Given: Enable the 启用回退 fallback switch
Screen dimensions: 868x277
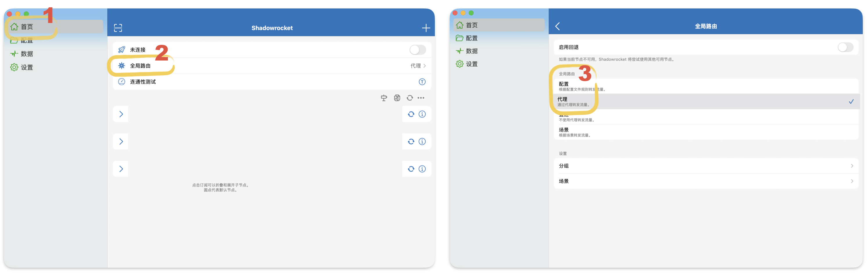Looking at the screenshot, I should point(845,47).
